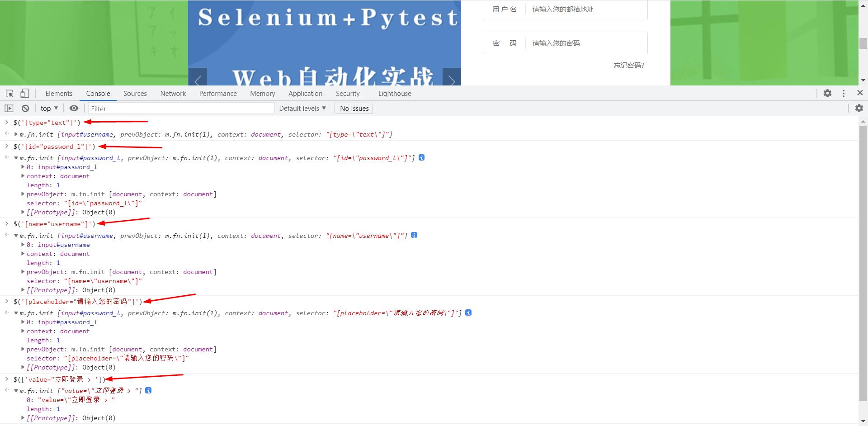Switch to the Console tab

pyautogui.click(x=98, y=94)
